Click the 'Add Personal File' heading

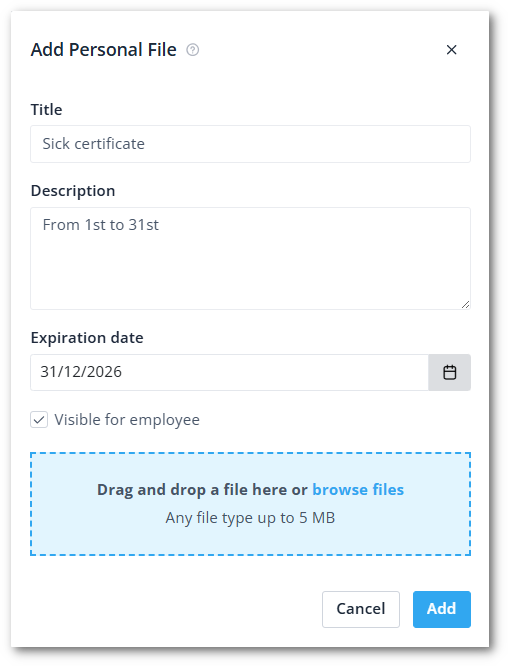[104, 50]
